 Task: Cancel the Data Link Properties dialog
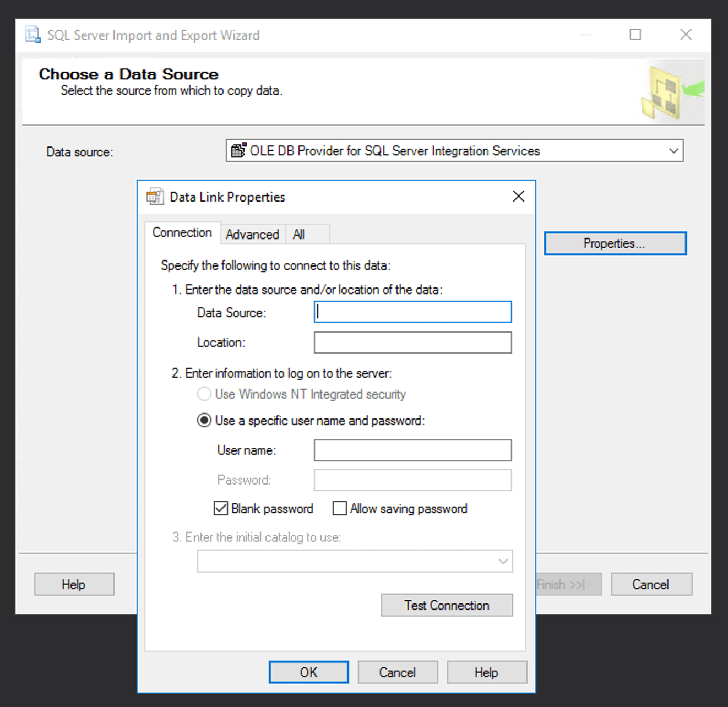click(398, 672)
